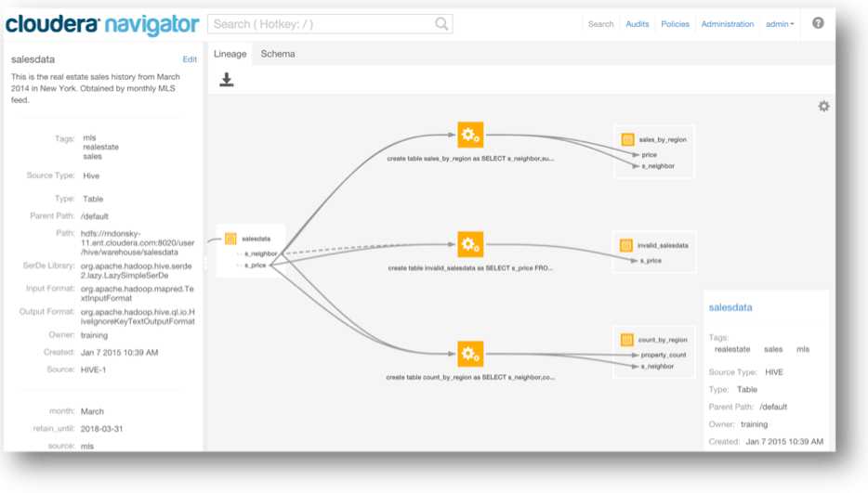Click the mls tag in left panel
Screen dimensions: 868x493
coord(89,137)
